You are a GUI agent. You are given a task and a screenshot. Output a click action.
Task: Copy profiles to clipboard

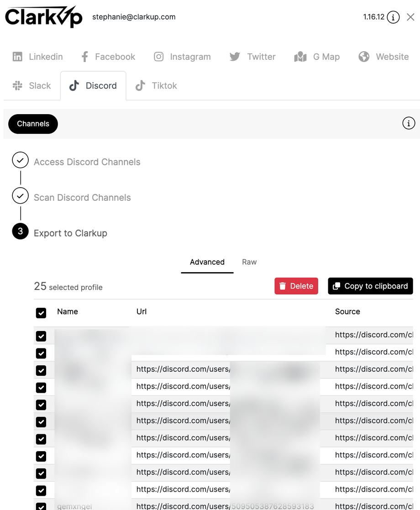click(x=370, y=286)
